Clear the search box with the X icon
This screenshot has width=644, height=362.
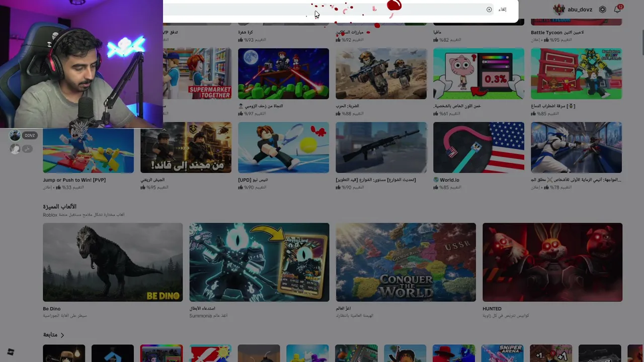(489, 10)
